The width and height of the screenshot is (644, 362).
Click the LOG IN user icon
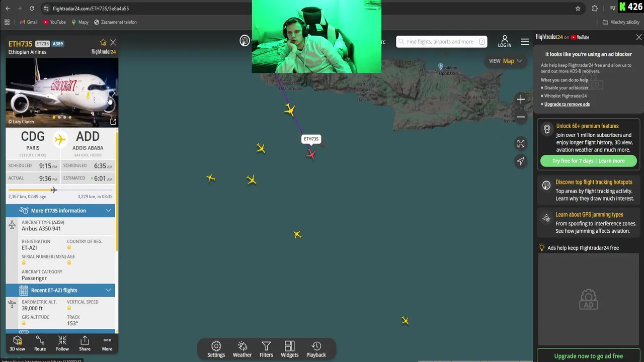[505, 41]
